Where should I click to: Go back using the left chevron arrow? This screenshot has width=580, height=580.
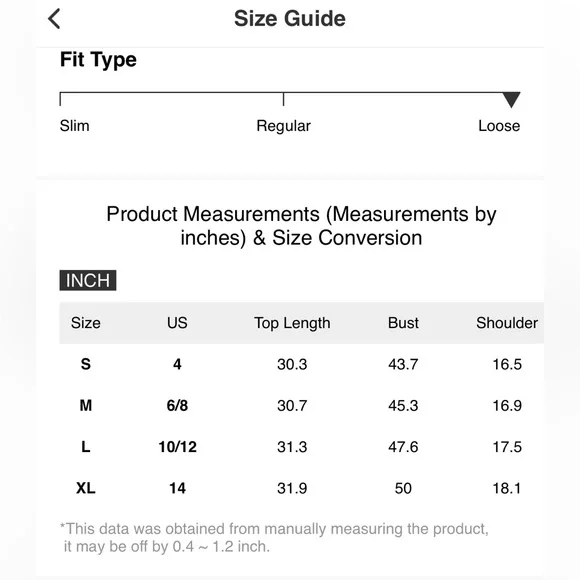(x=54, y=18)
